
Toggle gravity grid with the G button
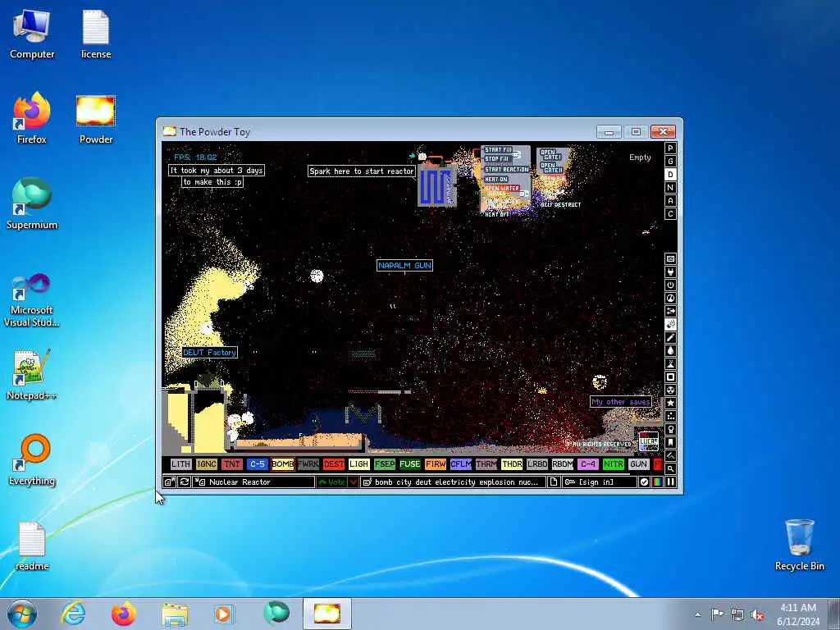(670, 162)
